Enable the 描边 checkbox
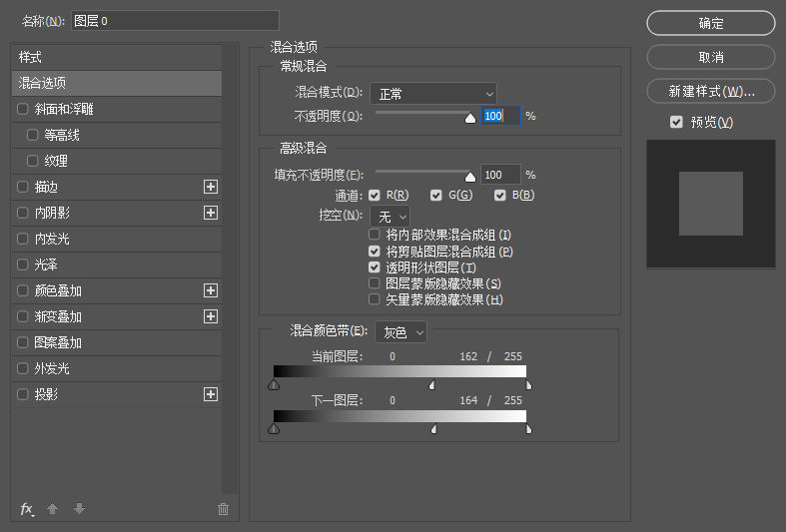The height and width of the screenshot is (532, 786). tap(23, 187)
